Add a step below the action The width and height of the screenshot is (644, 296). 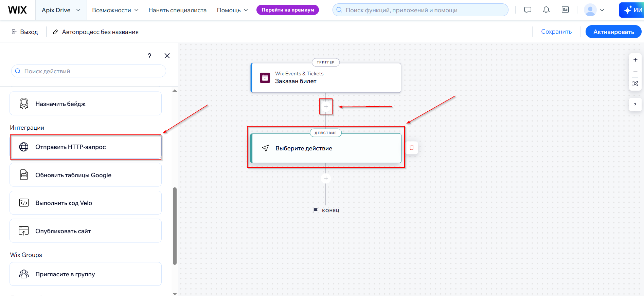(326, 178)
